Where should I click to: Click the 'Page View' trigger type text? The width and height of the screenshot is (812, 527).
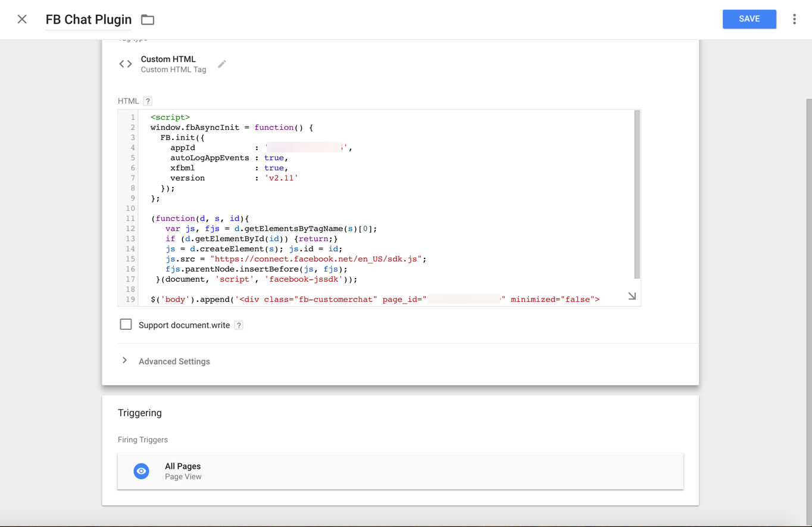[183, 476]
